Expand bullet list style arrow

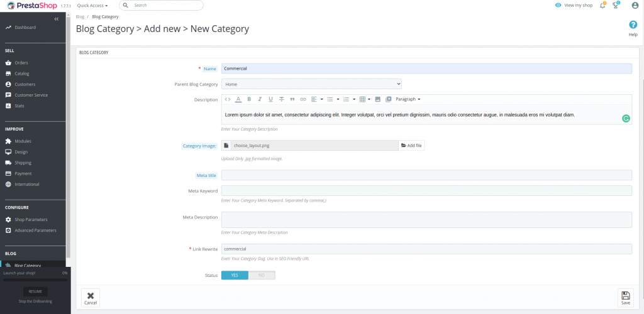[338, 99]
